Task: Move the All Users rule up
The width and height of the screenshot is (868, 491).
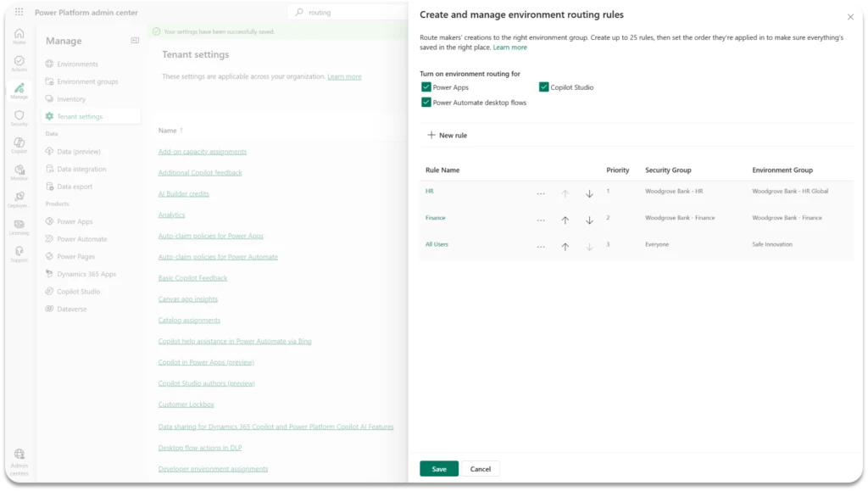Action: (565, 247)
